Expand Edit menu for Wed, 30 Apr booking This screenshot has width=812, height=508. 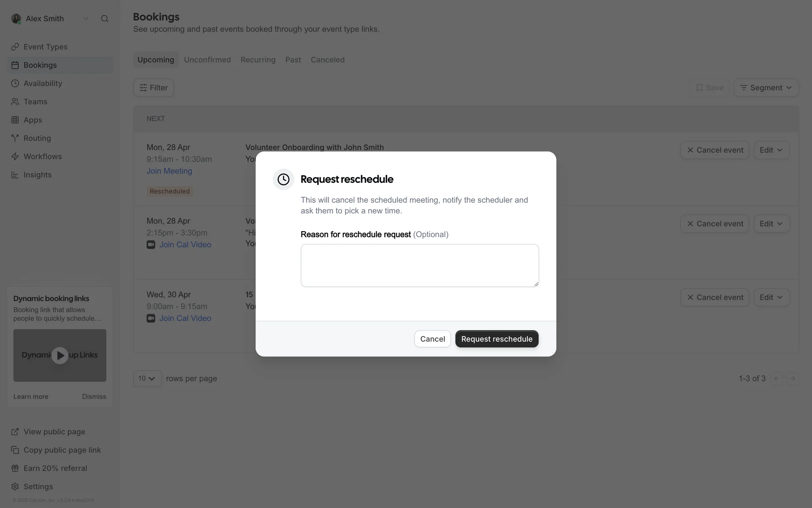[x=771, y=297]
